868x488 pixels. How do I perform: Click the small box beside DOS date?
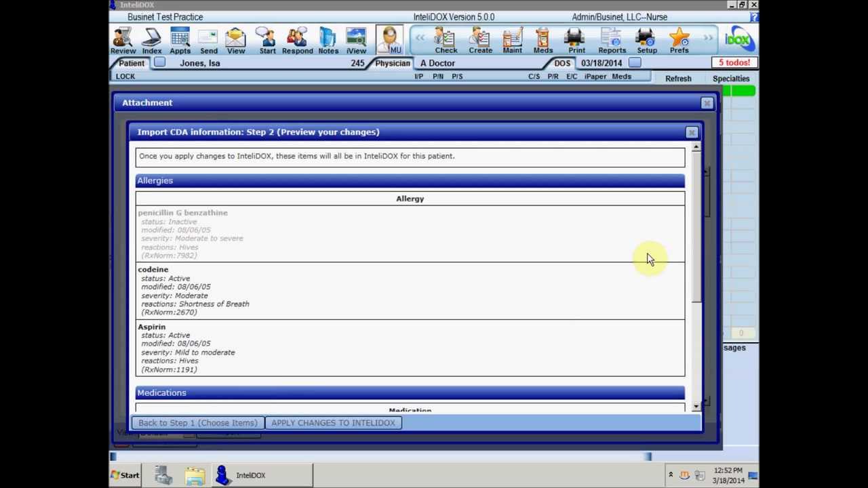[635, 62]
